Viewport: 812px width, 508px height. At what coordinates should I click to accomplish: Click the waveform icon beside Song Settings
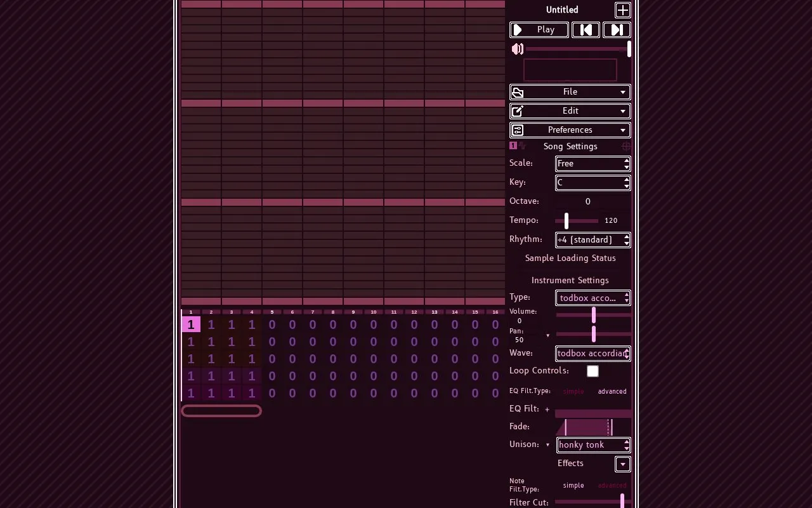coord(522,146)
